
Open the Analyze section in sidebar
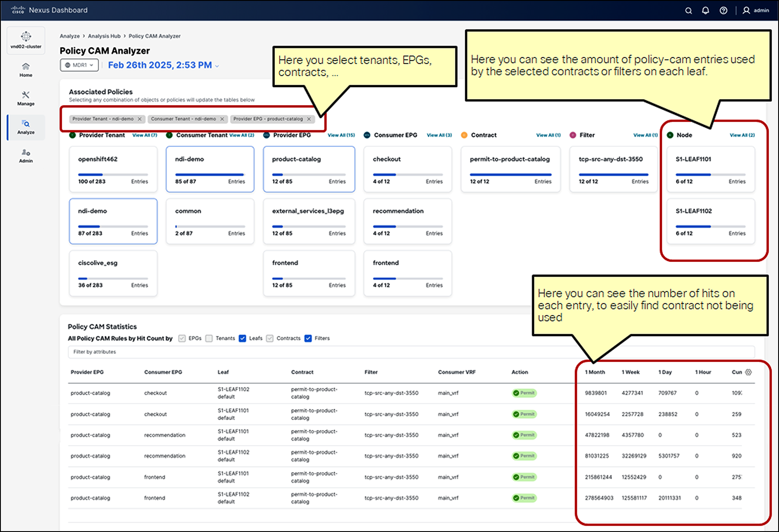click(26, 127)
